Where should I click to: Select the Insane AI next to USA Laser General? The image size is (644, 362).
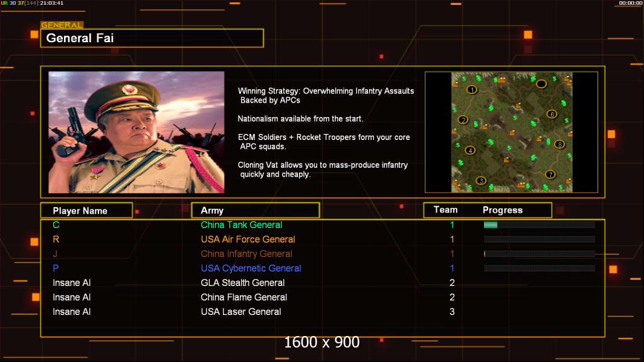[x=71, y=311]
